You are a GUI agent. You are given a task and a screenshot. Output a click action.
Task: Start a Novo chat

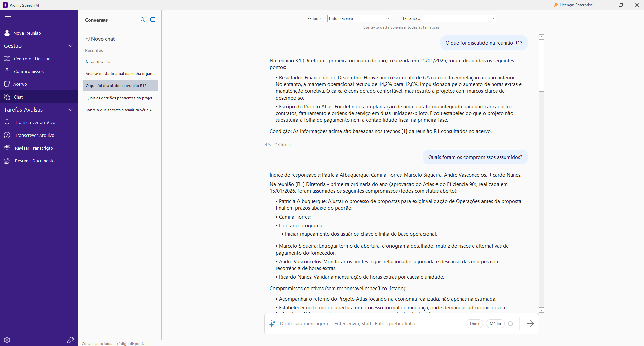pyautogui.click(x=100, y=39)
